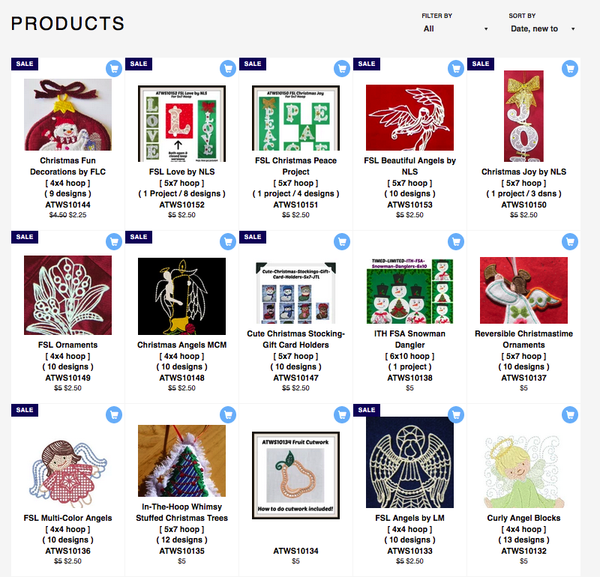
Task: Open the Sort By dropdown
Action: click(x=543, y=29)
